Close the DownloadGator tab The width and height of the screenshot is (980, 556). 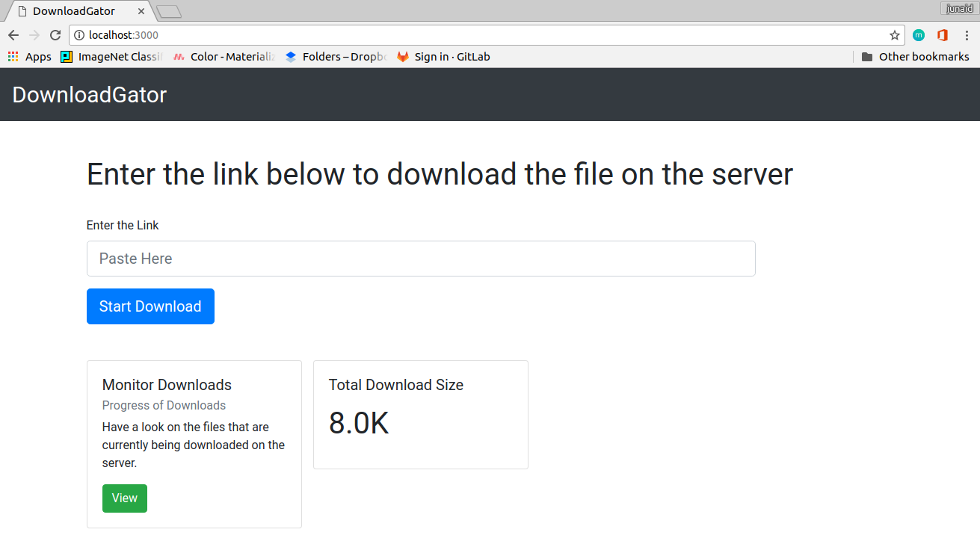click(141, 11)
